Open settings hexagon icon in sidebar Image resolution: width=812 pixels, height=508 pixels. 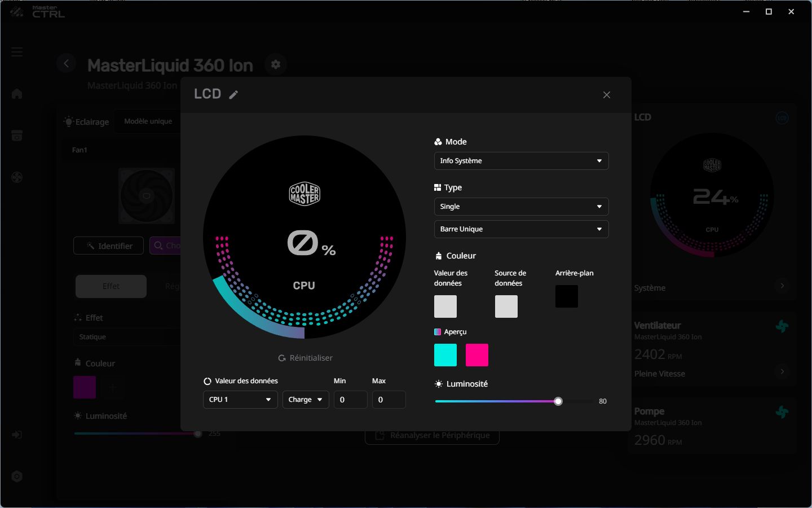click(17, 476)
